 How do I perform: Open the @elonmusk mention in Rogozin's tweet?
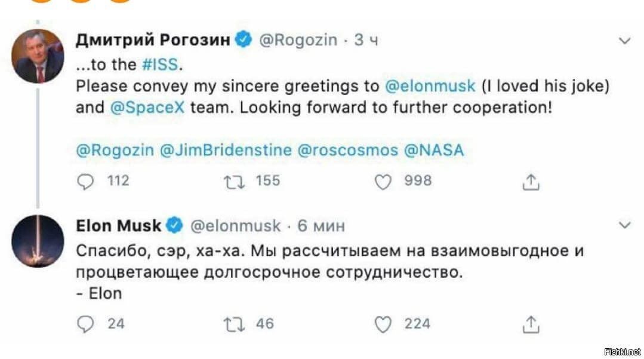tap(430, 86)
